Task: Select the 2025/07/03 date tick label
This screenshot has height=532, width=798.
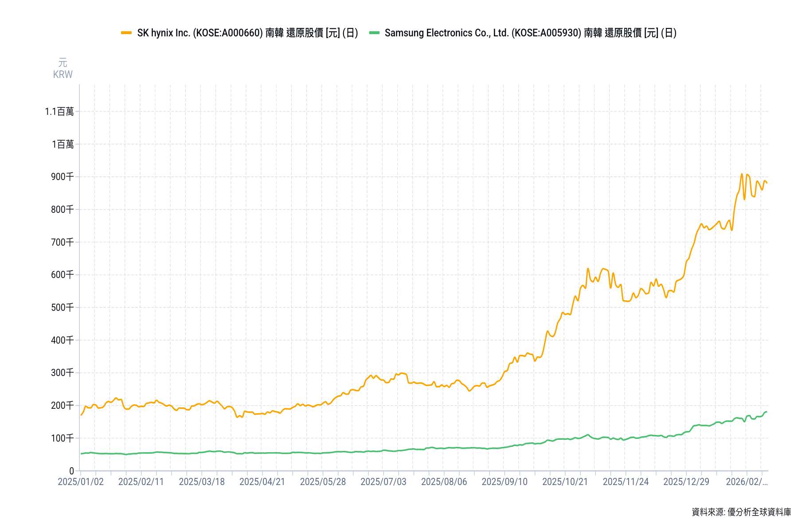Action: coord(383,482)
